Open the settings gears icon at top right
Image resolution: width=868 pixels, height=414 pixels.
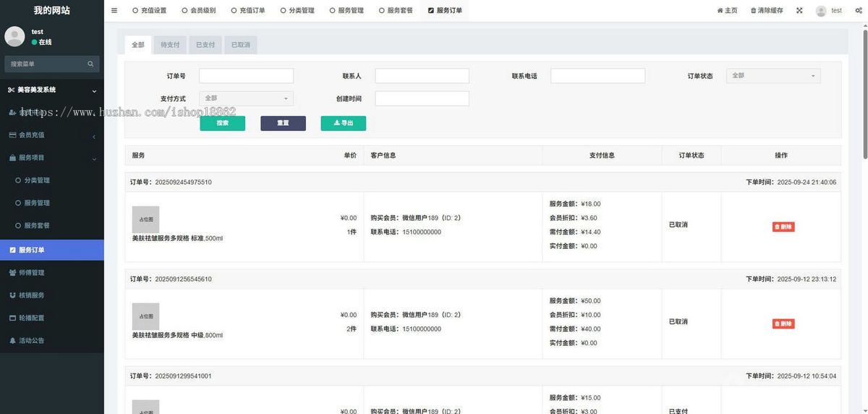click(x=859, y=11)
